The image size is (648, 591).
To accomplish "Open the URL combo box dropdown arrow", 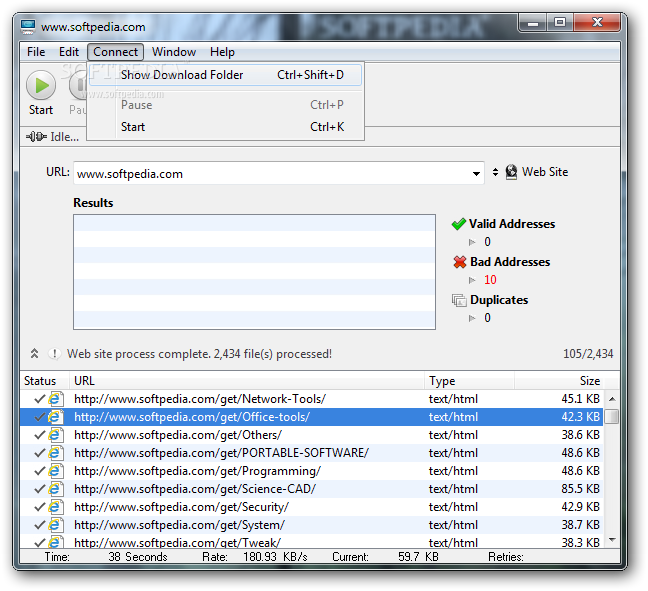I will pos(476,174).
